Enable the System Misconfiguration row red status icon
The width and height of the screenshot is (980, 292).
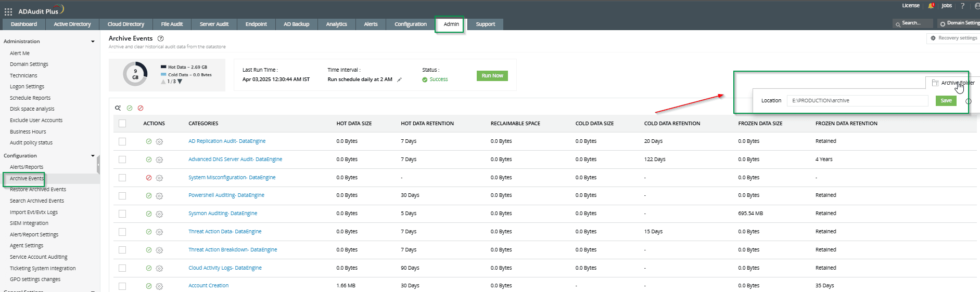(x=149, y=178)
